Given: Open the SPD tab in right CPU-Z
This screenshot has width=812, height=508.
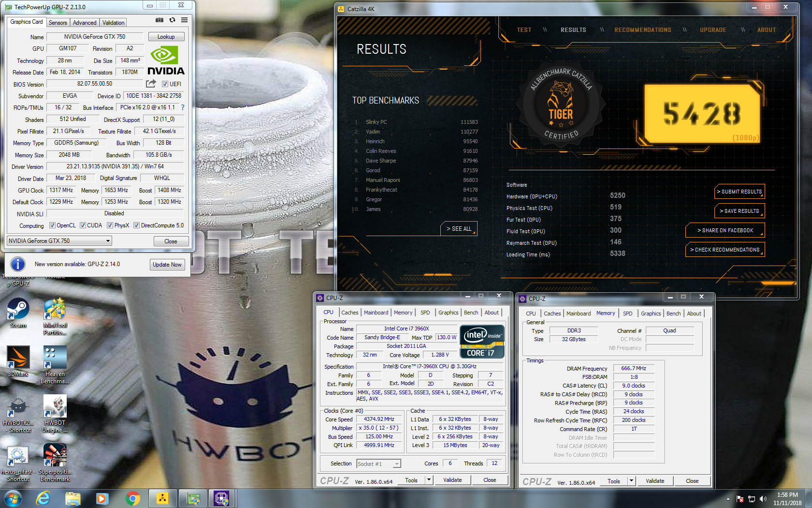Looking at the screenshot, I should [x=627, y=314].
